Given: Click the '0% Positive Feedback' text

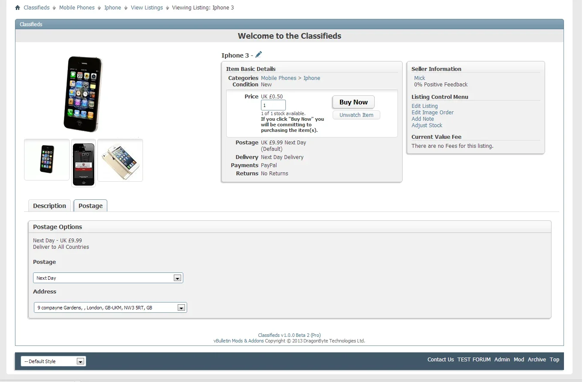Looking at the screenshot, I should pos(441,85).
